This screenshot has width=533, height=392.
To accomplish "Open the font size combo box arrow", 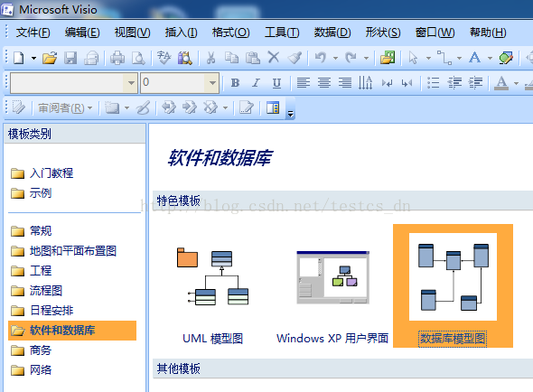I will pos(212,82).
